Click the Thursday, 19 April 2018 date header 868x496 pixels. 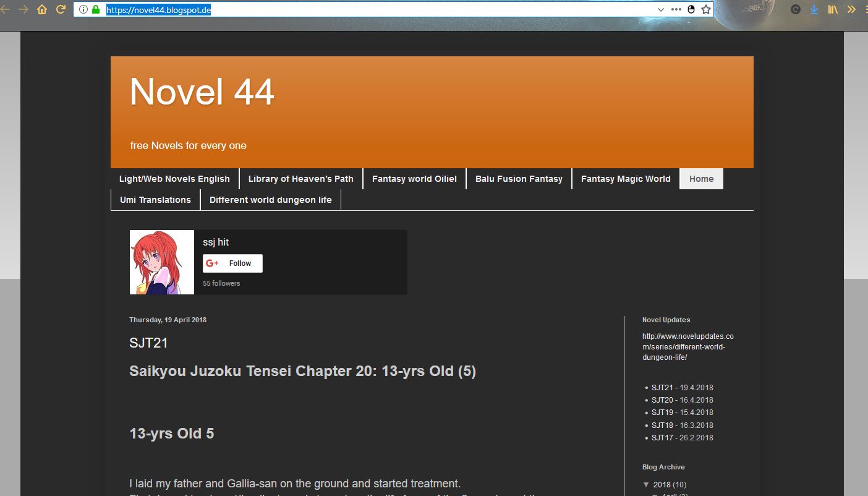click(168, 320)
